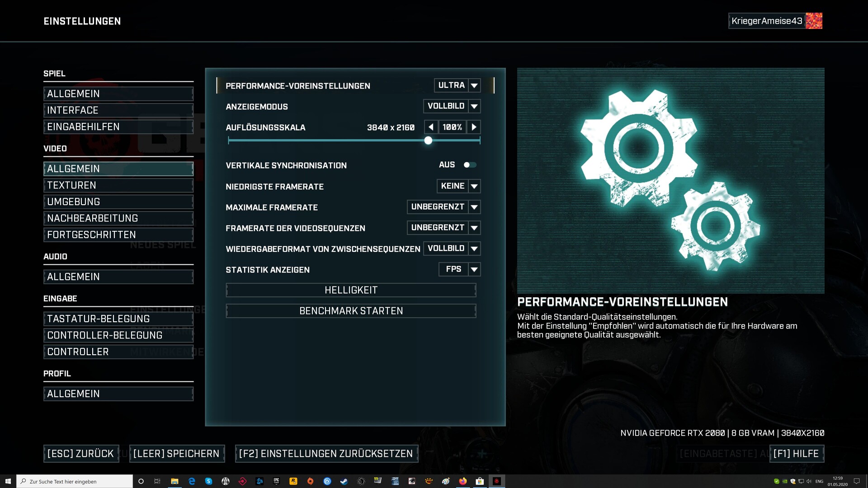This screenshot has width=868, height=488.
Task: Decrease resolution scale with left arrow
Action: click(431, 127)
